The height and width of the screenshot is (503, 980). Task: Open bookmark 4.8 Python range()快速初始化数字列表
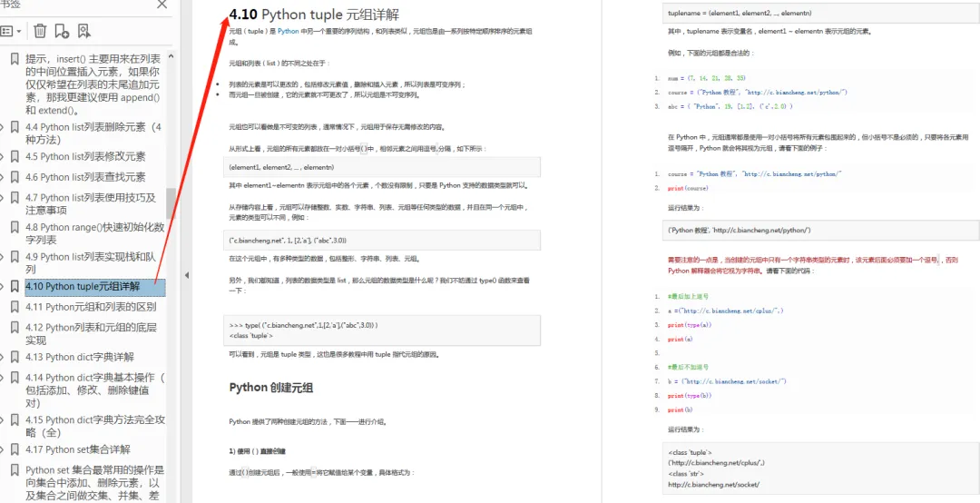tap(95, 233)
